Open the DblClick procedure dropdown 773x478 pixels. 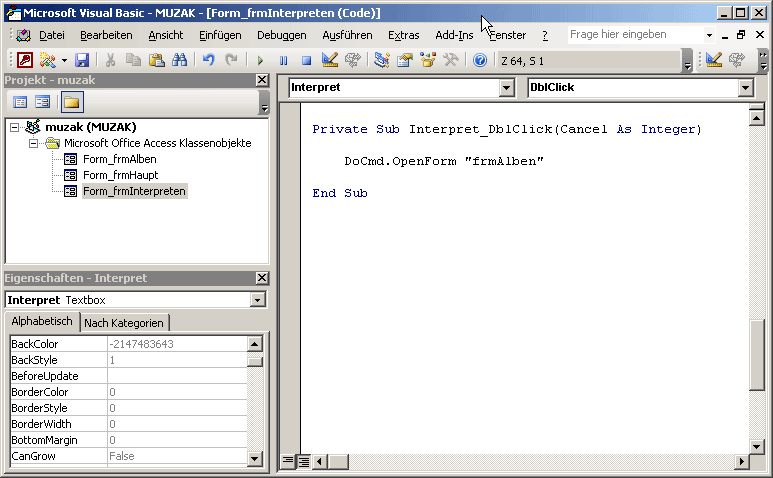(745, 88)
